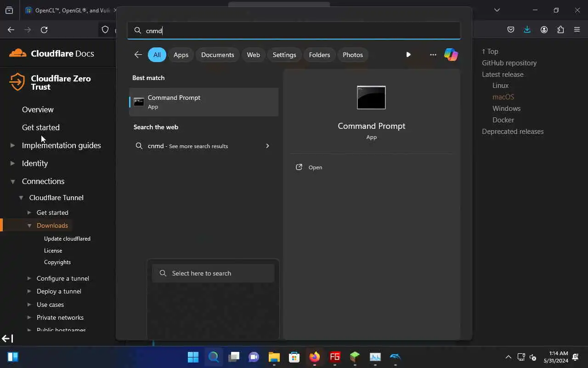Open Command Prompt best match result

click(204, 102)
